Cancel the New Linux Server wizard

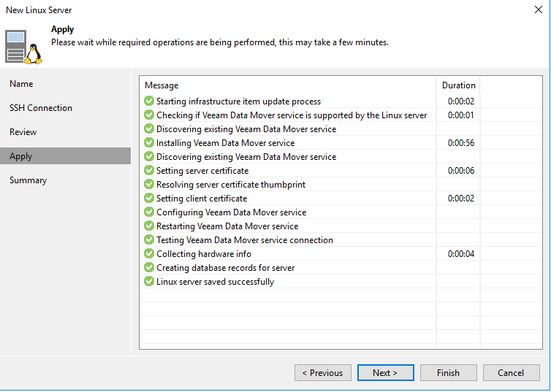pyautogui.click(x=512, y=373)
